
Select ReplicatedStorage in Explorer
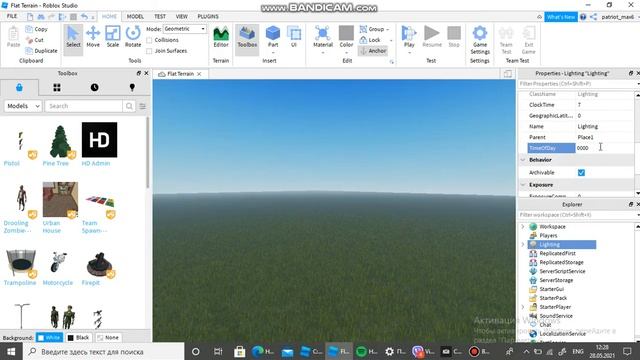click(561, 262)
